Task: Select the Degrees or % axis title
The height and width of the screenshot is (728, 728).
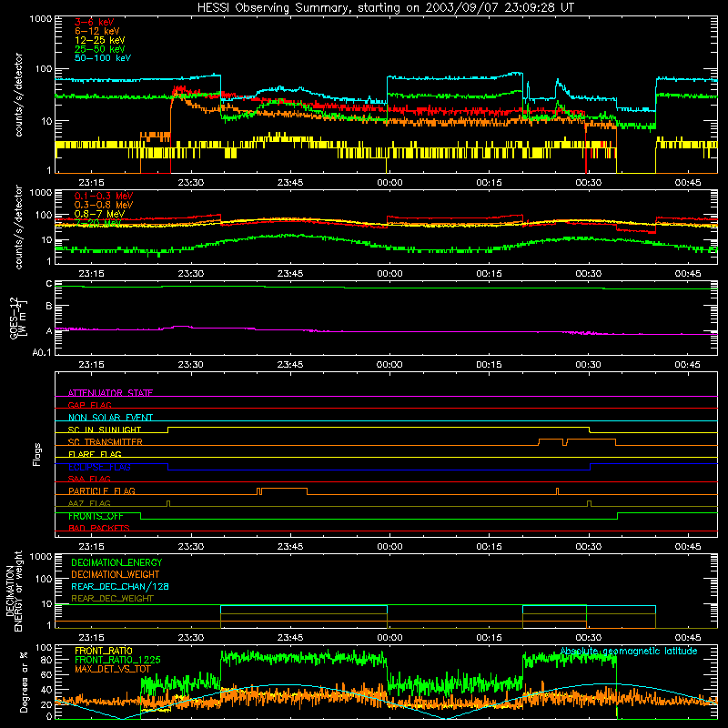Action: [x=24, y=682]
